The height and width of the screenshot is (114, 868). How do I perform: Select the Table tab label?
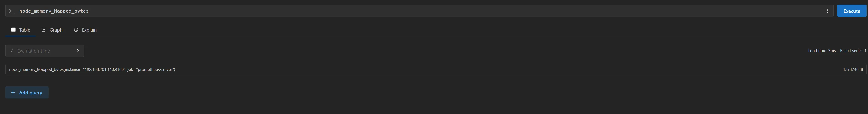[x=25, y=30]
